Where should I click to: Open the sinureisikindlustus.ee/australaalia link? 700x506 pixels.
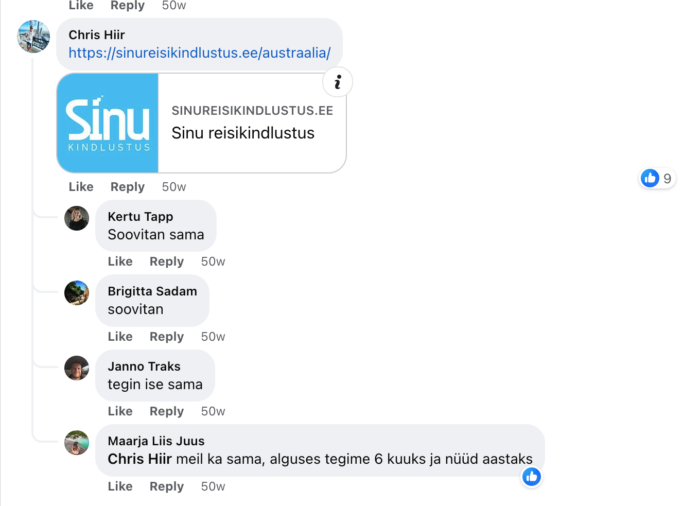point(200,53)
